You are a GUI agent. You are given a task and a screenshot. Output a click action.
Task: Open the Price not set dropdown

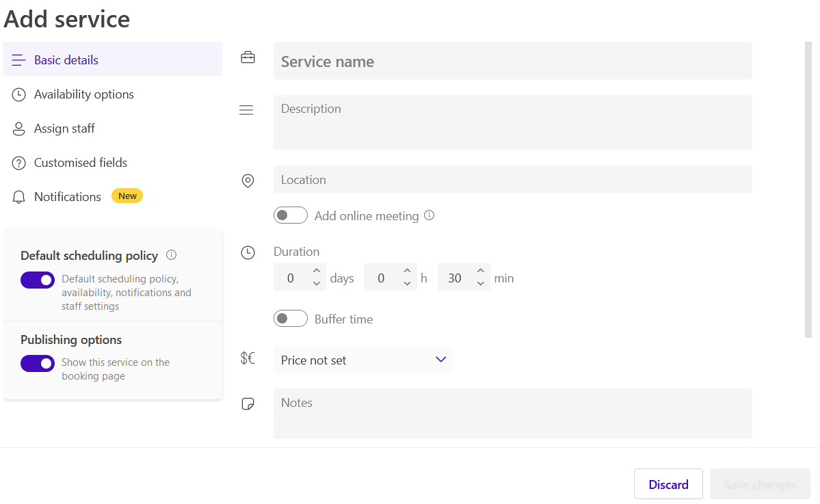(x=362, y=360)
